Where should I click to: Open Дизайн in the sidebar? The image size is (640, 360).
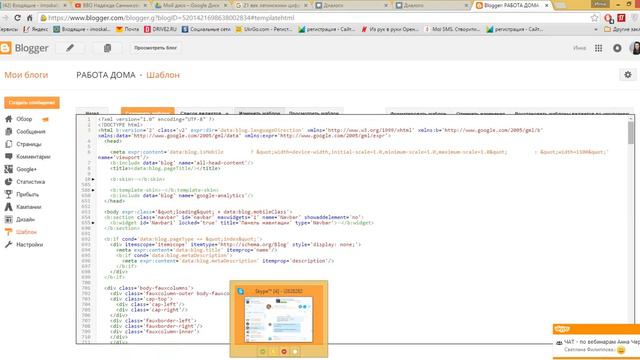pyautogui.click(x=25, y=220)
